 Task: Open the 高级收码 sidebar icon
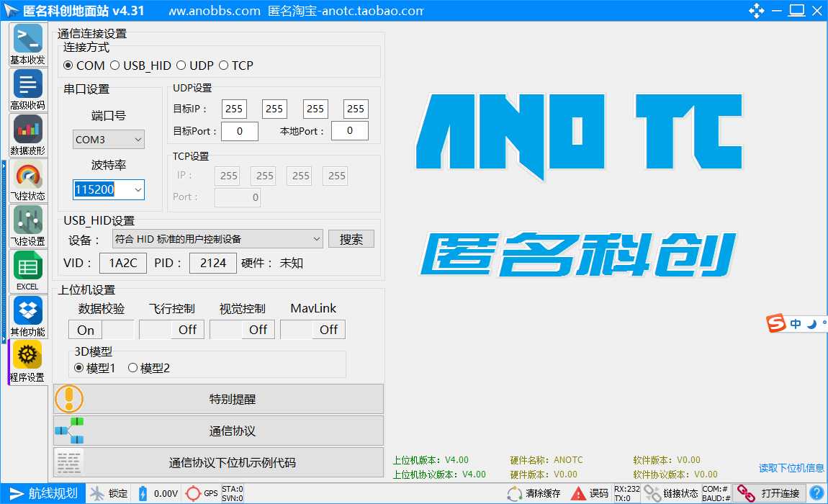tap(28, 89)
